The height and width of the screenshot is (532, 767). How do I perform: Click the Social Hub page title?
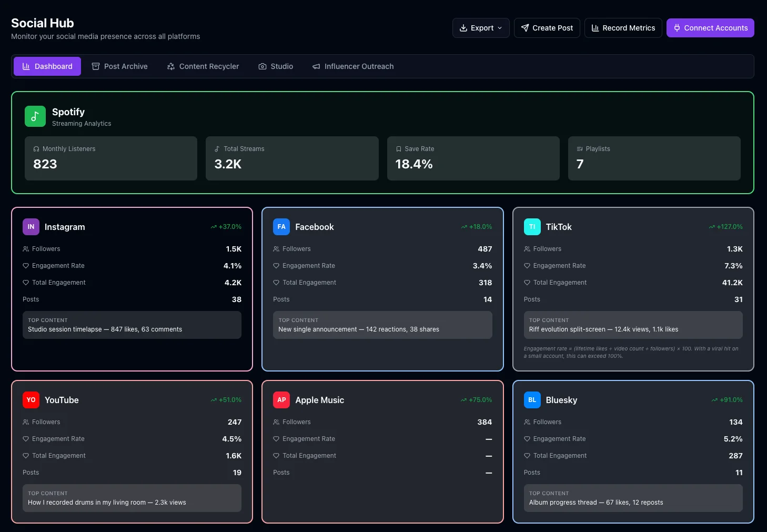(43, 23)
